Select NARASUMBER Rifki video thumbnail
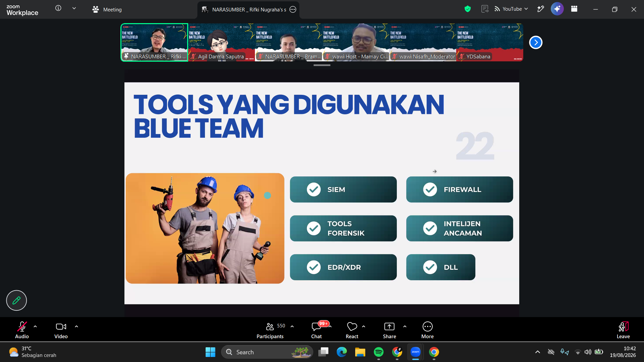 pyautogui.click(x=154, y=42)
